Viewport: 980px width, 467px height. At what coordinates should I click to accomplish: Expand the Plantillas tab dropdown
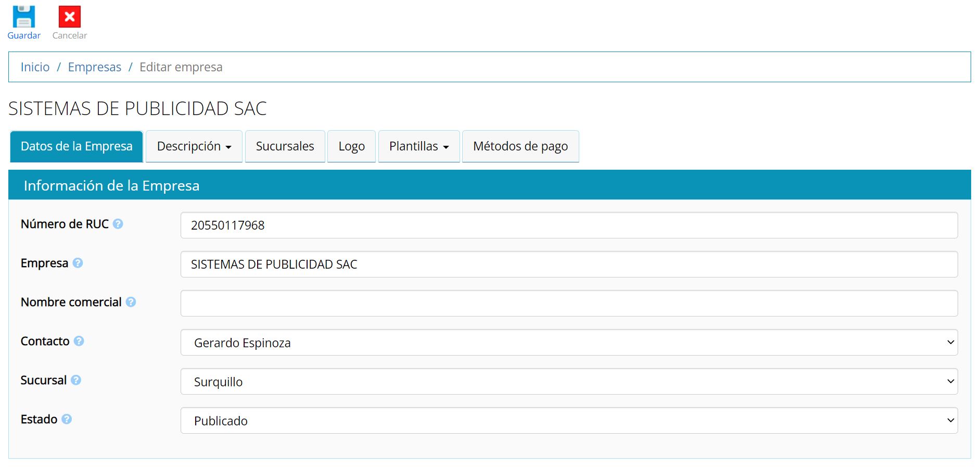tap(418, 146)
